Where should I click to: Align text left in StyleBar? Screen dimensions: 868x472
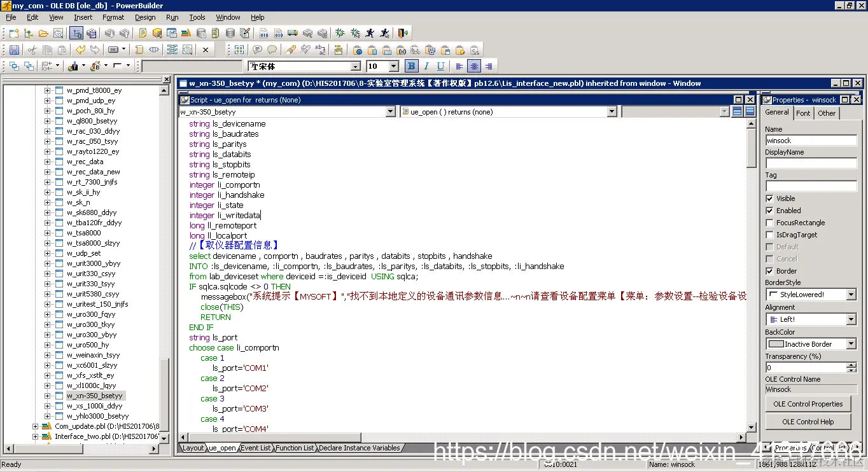459,66
